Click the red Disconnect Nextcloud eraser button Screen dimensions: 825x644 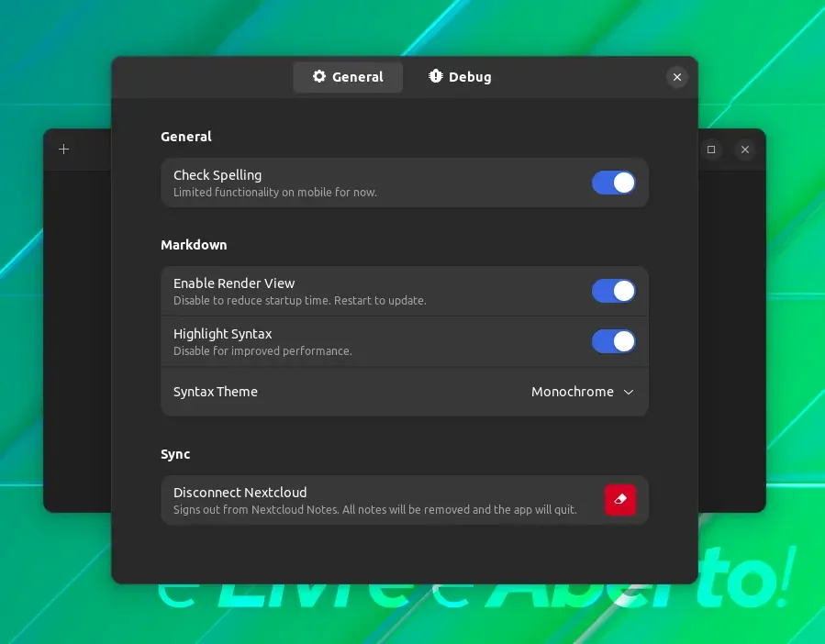pos(620,500)
